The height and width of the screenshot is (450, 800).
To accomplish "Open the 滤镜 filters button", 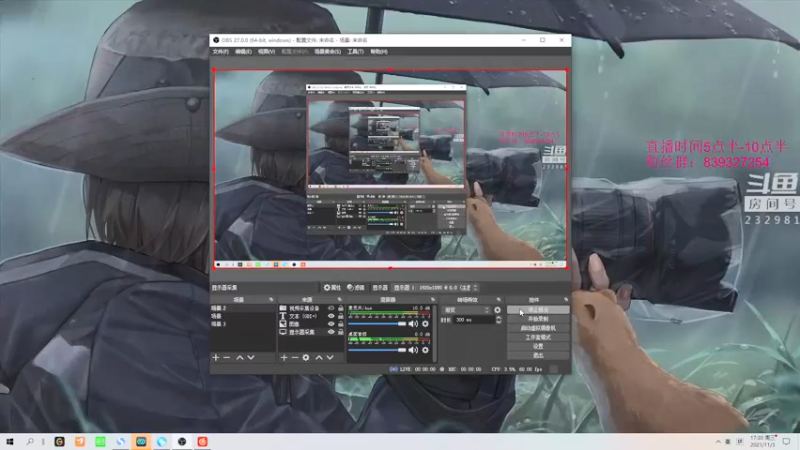I will click(356, 288).
